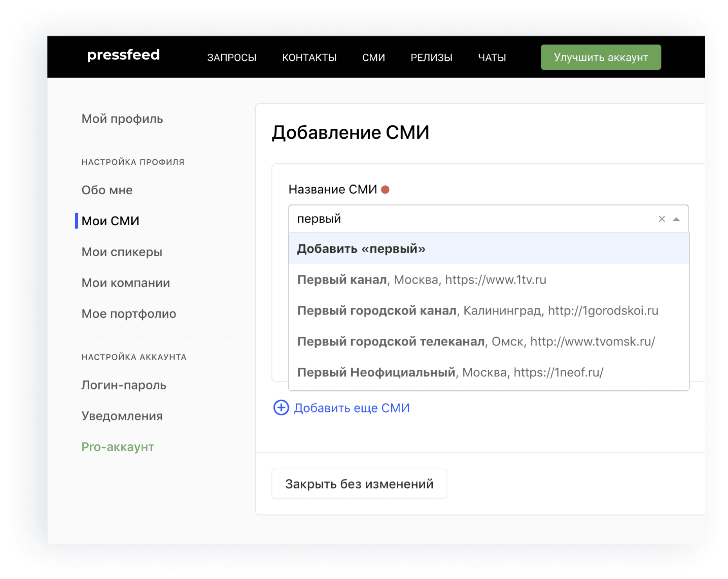Open Мое портфолио page
Viewport: 728px width, 579px height.
click(x=129, y=314)
